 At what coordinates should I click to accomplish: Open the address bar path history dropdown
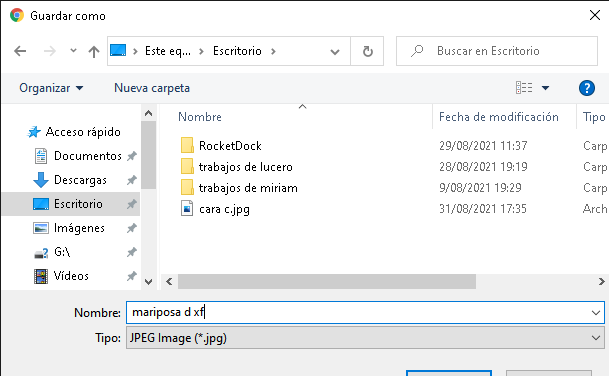[335, 51]
